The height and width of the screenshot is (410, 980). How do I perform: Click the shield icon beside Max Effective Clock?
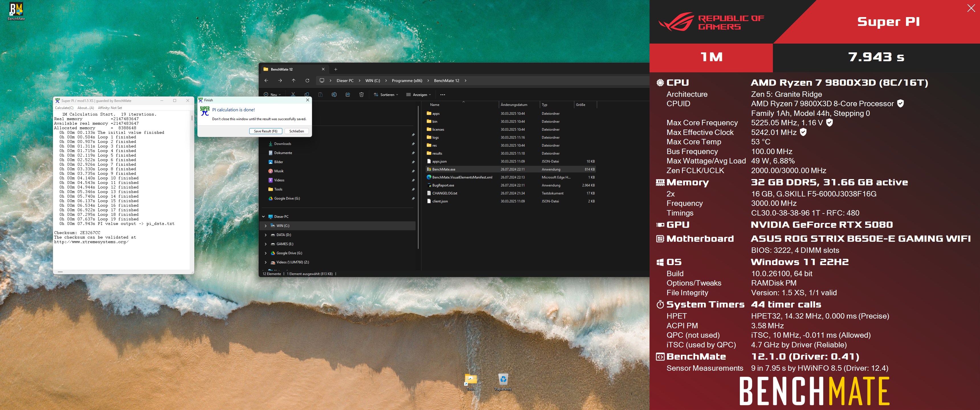pos(803,132)
